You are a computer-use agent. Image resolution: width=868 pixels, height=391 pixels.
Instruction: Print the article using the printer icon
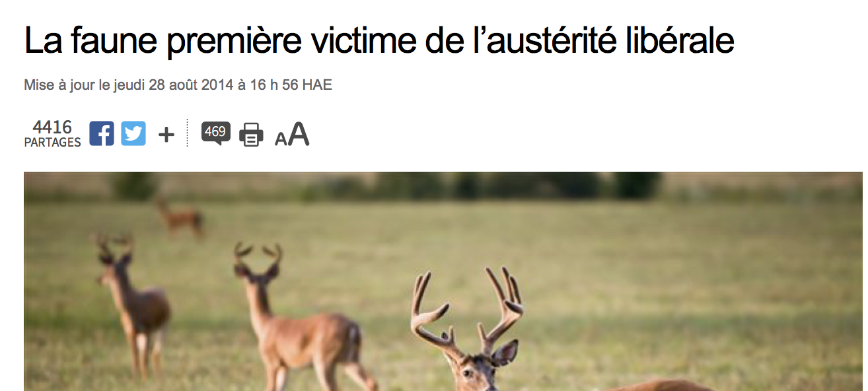(251, 135)
